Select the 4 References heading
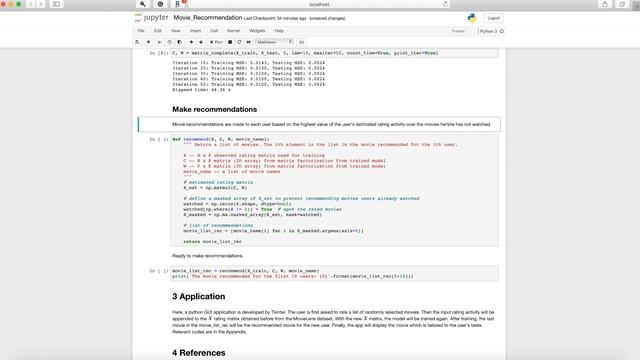Image resolution: width=640 pixels, height=360 pixels. click(x=199, y=353)
